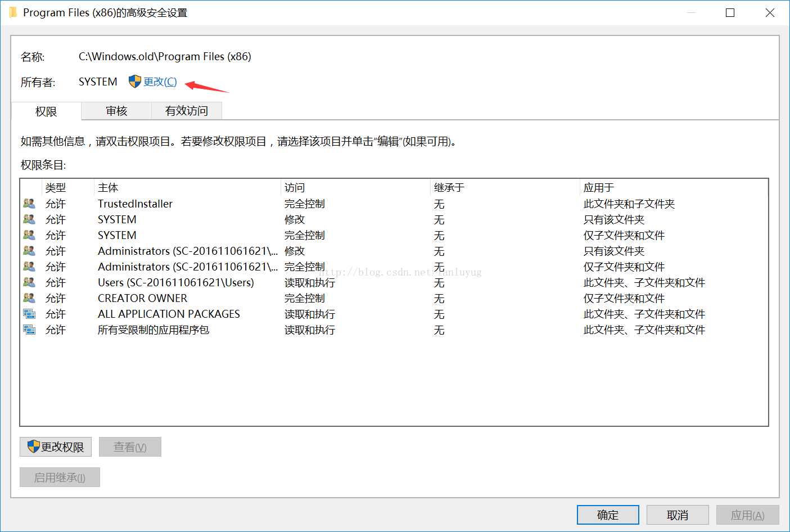The image size is (790, 532).
Task: Select the CREATOR OWNER entry
Action: pos(394,298)
